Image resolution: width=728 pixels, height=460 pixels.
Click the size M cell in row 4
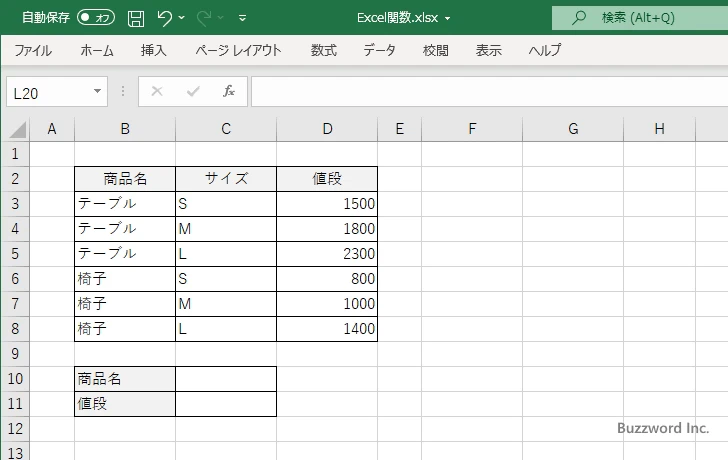(226, 229)
